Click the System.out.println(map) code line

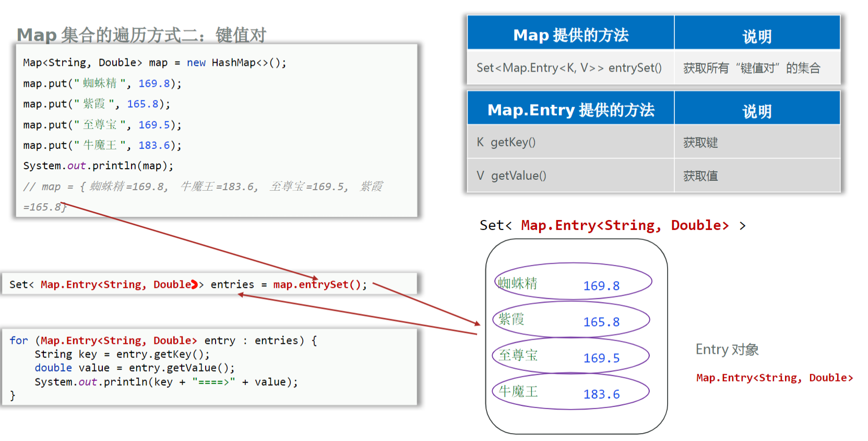pyautogui.click(x=98, y=166)
